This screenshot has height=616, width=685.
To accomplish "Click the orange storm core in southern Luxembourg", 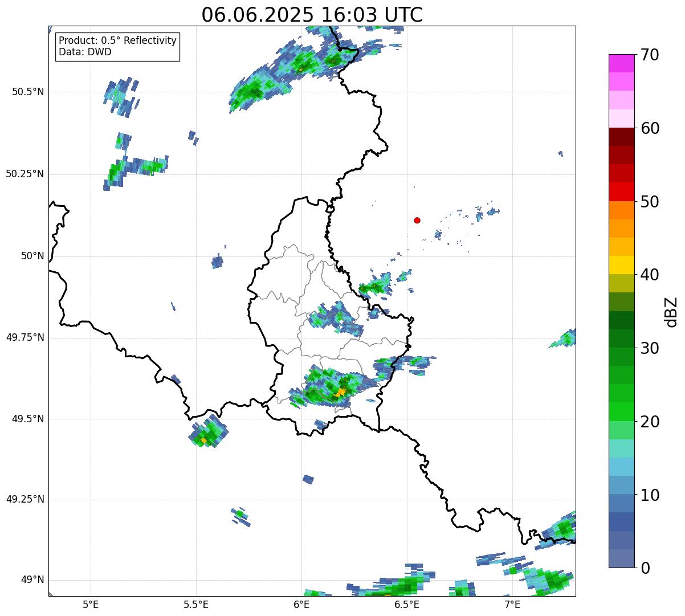I will tap(341, 392).
